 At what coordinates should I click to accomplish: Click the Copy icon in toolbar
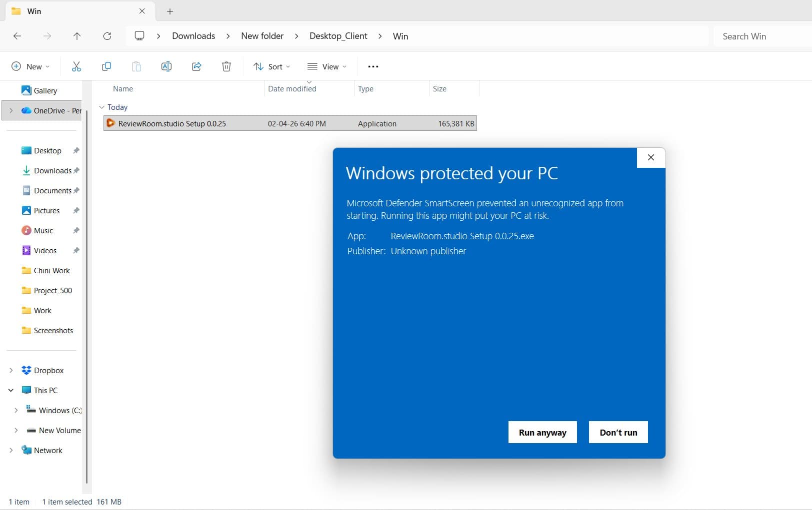pyautogui.click(x=106, y=66)
